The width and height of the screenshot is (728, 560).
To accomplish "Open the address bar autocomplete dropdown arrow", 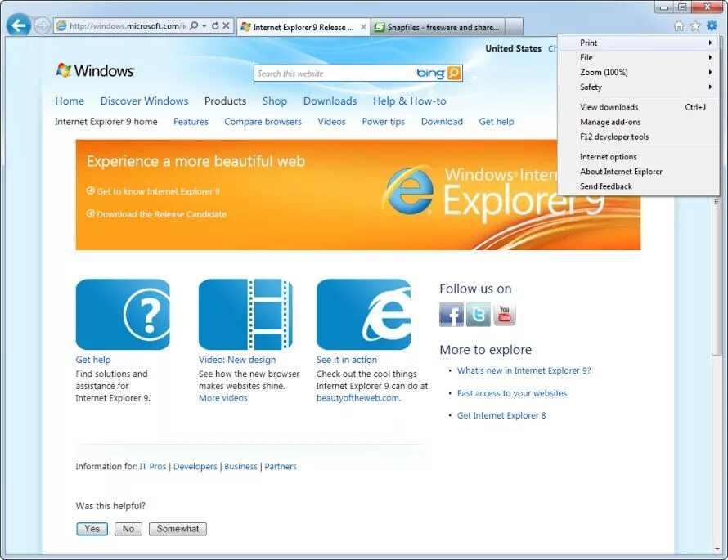I will click(204, 25).
